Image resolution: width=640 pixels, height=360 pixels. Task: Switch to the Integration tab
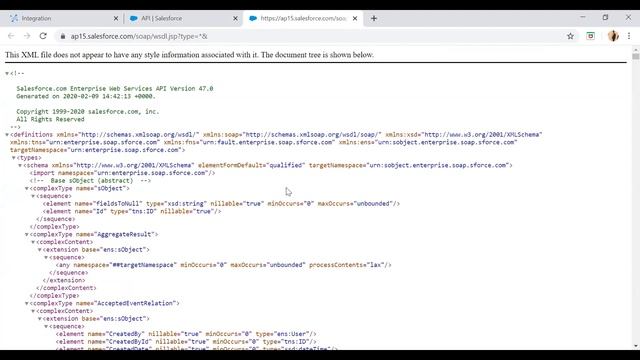pyautogui.click(x=61, y=18)
